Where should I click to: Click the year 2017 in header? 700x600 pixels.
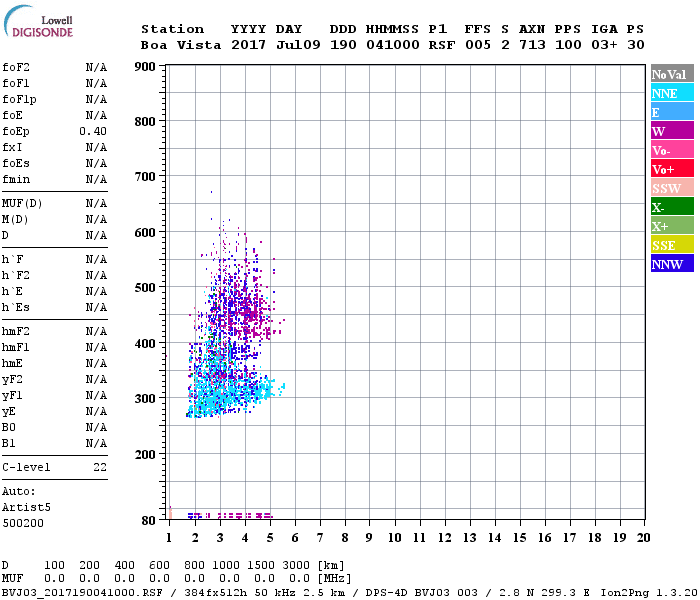pyautogui.click(x=248, y=45)
